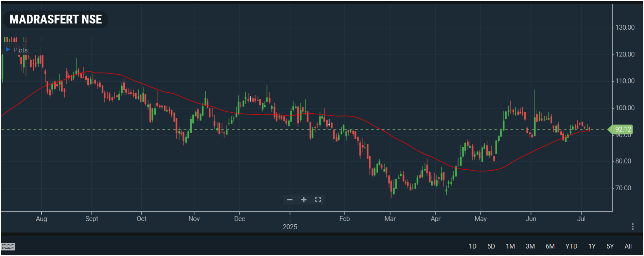Viewport: 644px width, 256px height.
Task: Click the Jun label on time axis
Action: (x=531, y=219)
